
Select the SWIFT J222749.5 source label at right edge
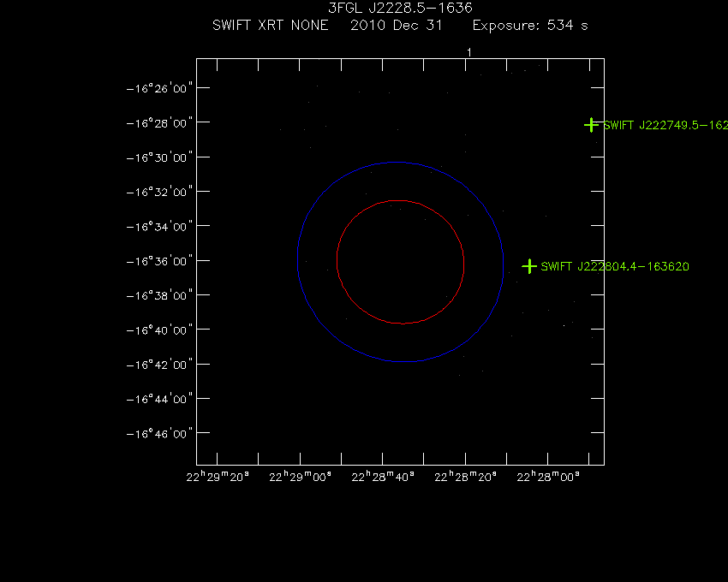pyautogui.click(x=665, y=125)
